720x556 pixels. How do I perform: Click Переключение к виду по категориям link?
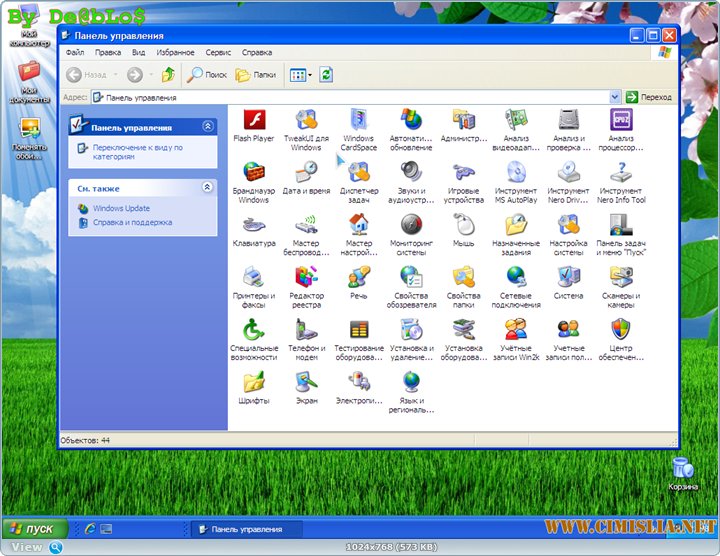137,152
